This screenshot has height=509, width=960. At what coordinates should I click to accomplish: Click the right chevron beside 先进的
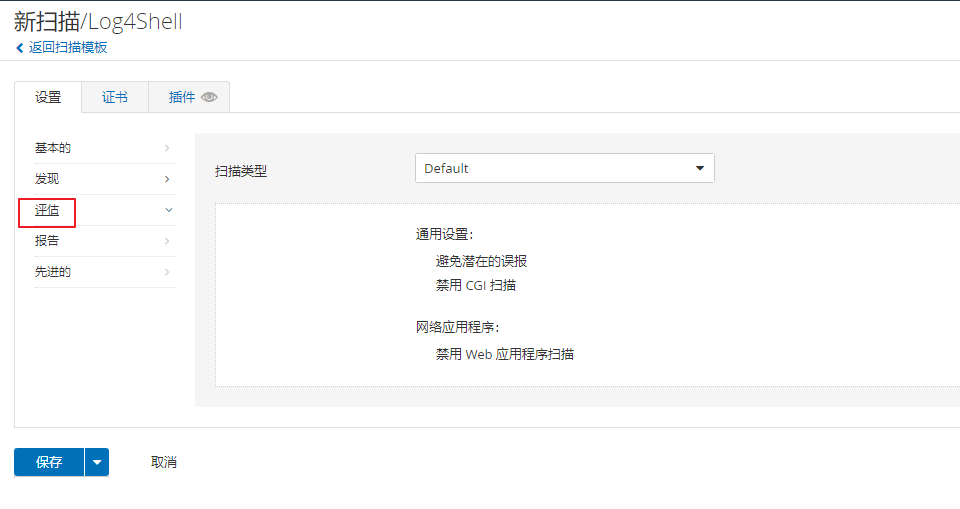point(167,272)
